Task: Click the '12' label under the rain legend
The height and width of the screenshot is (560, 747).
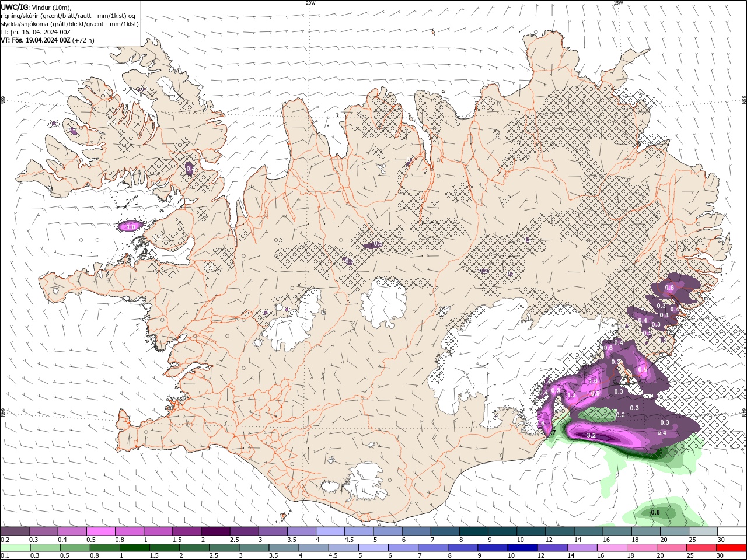Action: coord(541,556)
